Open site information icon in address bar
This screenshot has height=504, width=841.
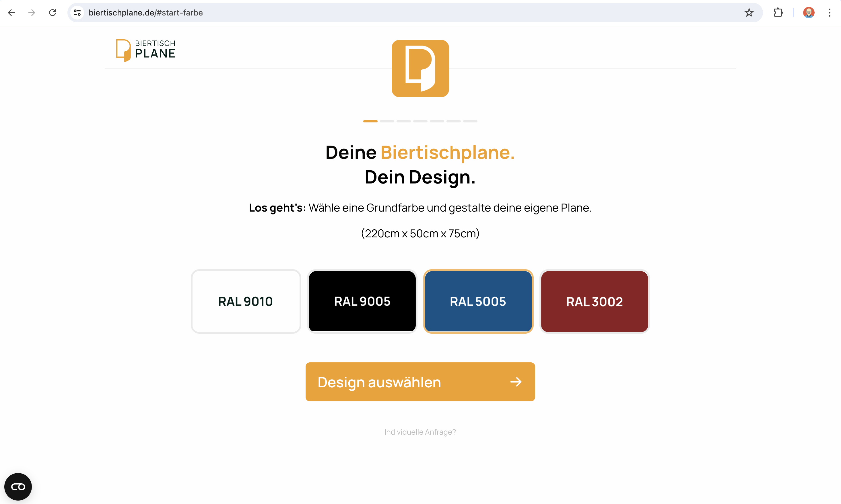tap(77, 13)
